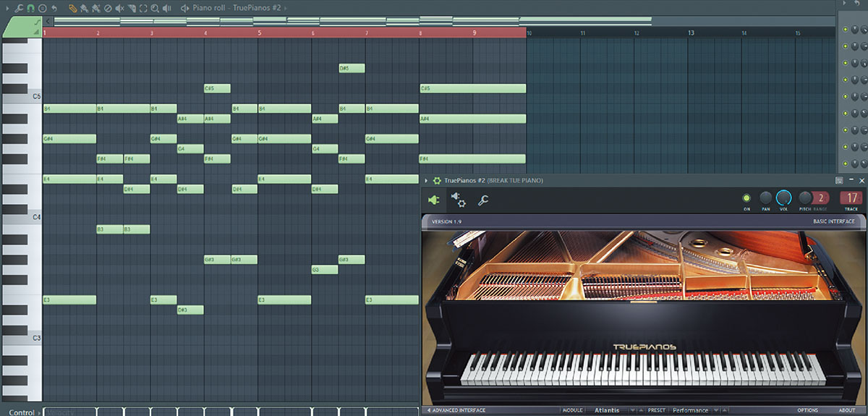This screenshot has width=868, height=416.
Task: Click the mixer TRACK number 17
Action: click(851, 198)
